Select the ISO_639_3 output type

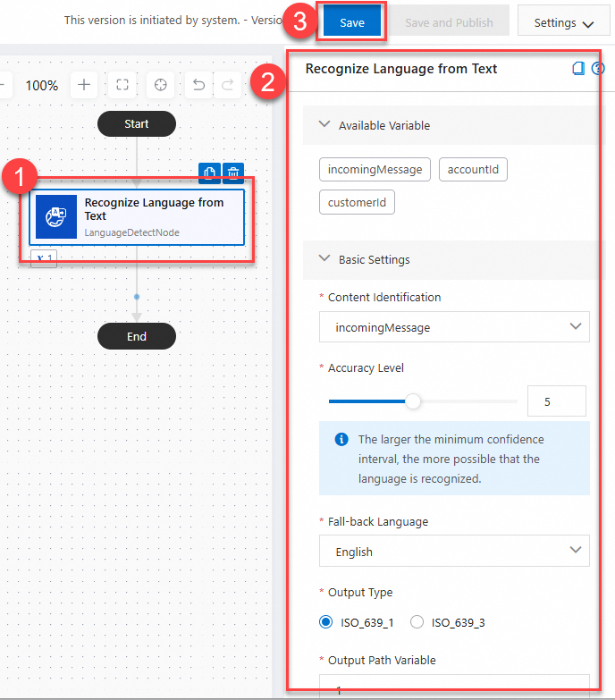click(x=417, y=622)
